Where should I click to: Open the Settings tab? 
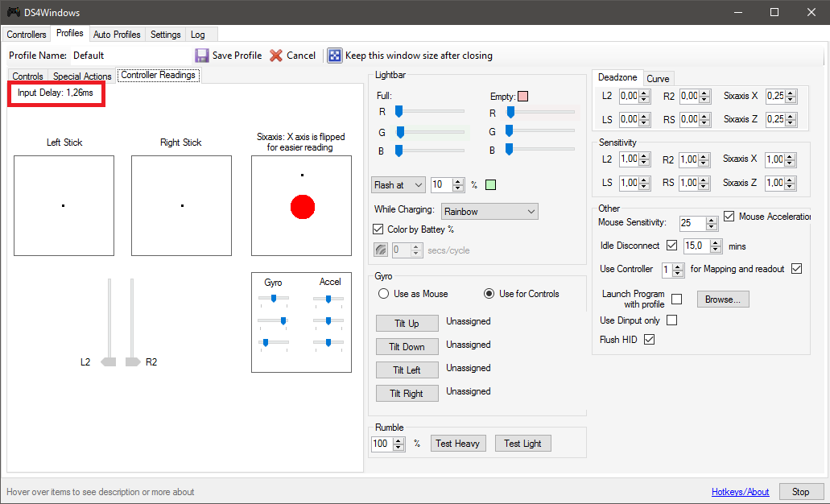tap(165, 35)
